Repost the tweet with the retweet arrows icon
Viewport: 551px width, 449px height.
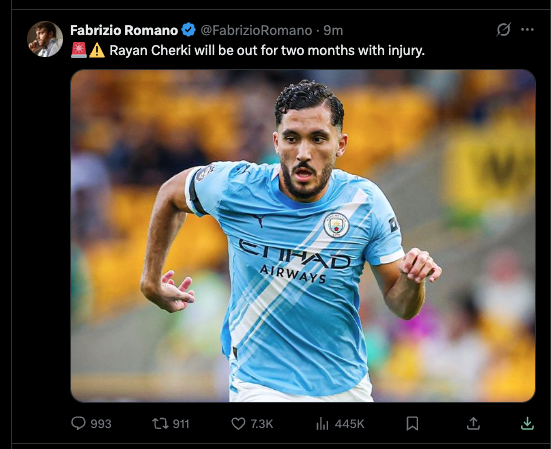(x=160, y=423)
